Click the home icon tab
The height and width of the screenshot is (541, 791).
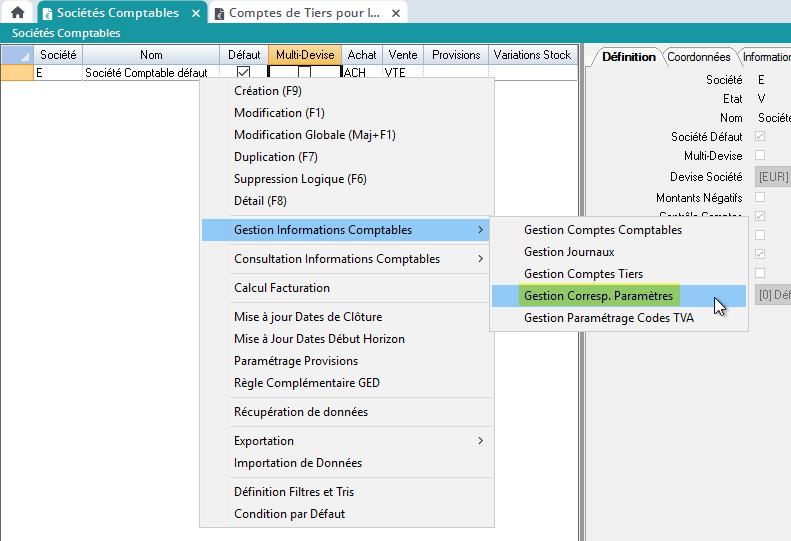point(17,13)
